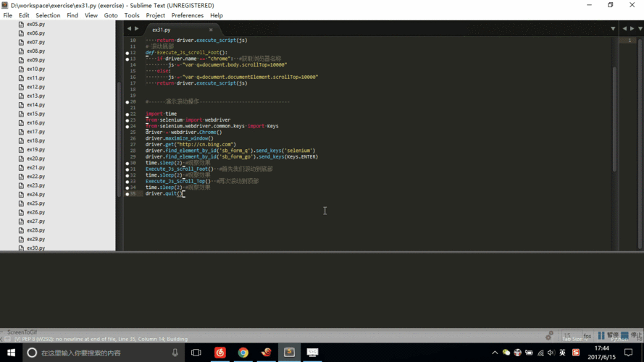644x362 pixels.
Task: Select ex26.py in the file list
Action: 35,212
